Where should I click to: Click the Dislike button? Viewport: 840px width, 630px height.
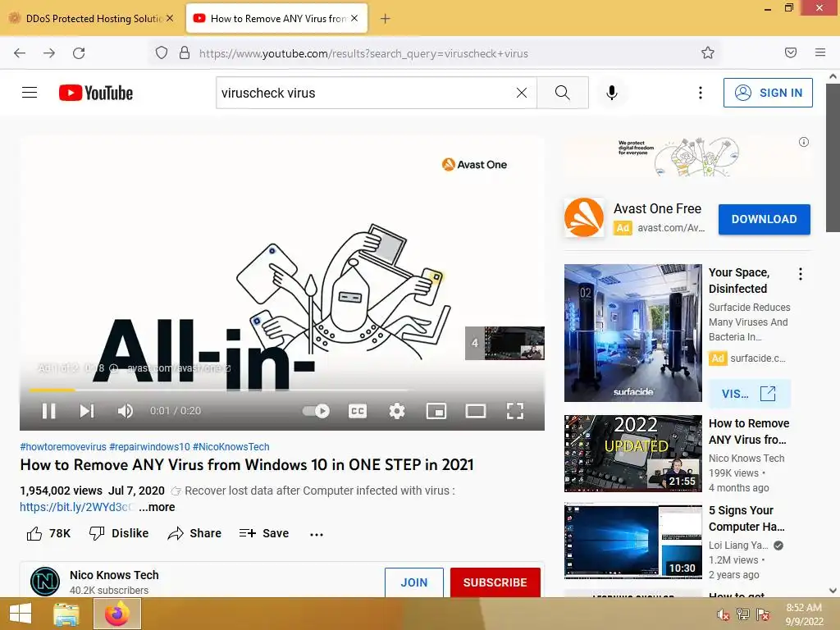[x=119, y=533]
